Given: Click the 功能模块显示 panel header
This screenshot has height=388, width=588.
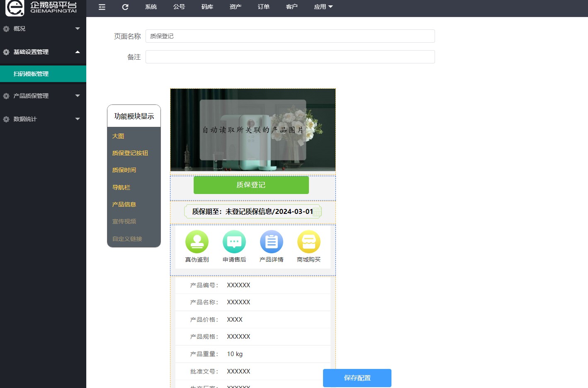Looking at the screenshot, I should (x=134, y=116).
